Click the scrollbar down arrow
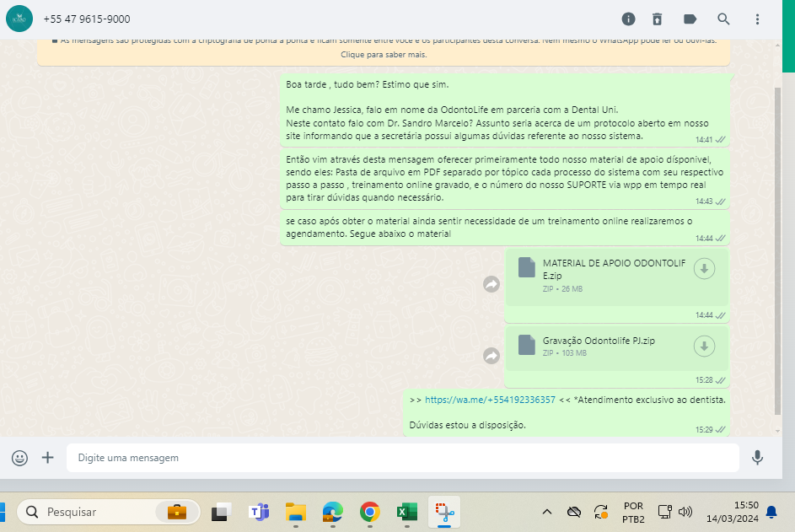 [778, 431]
